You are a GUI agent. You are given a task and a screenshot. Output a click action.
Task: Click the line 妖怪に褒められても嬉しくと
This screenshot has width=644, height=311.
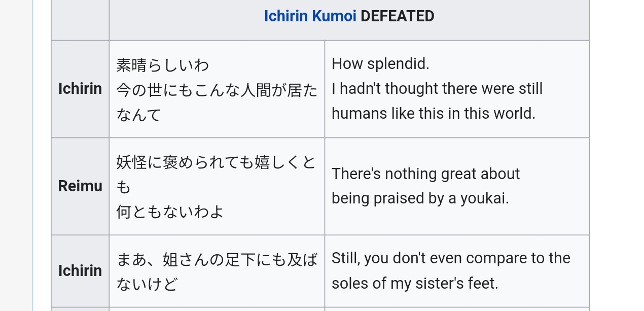[x=216, y=162]
